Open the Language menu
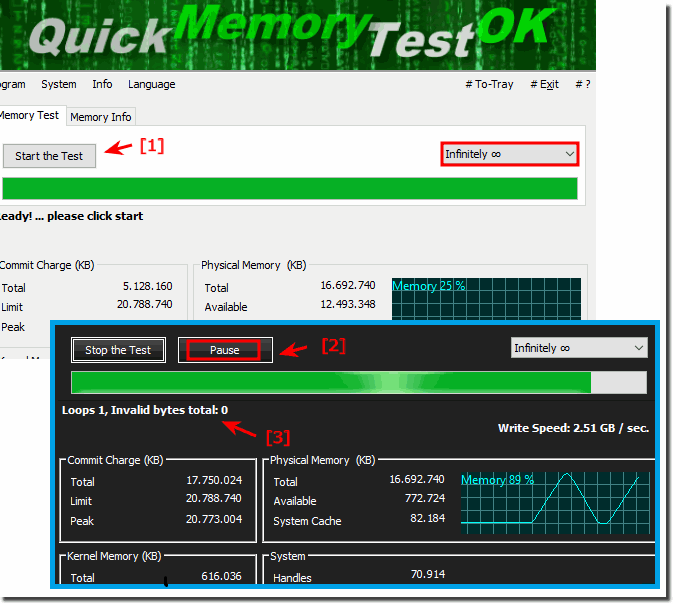Screen dimensions: 673x604 coord(151,85)
